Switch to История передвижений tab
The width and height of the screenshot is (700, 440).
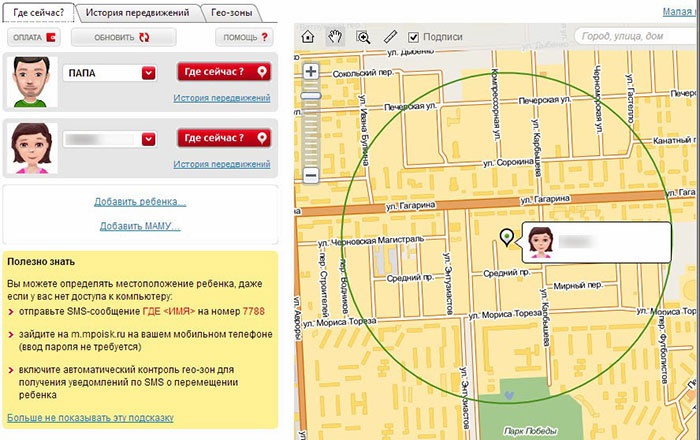coord(137,12)
